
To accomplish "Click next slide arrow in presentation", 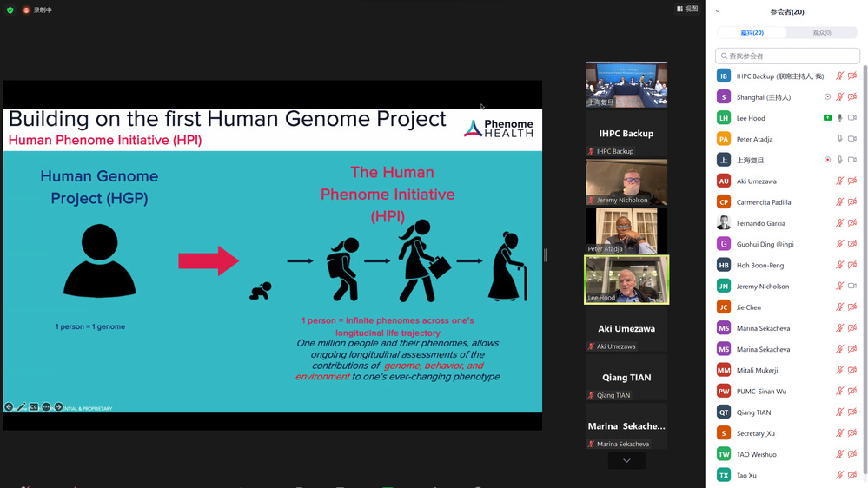I will (x=58, y=406).
